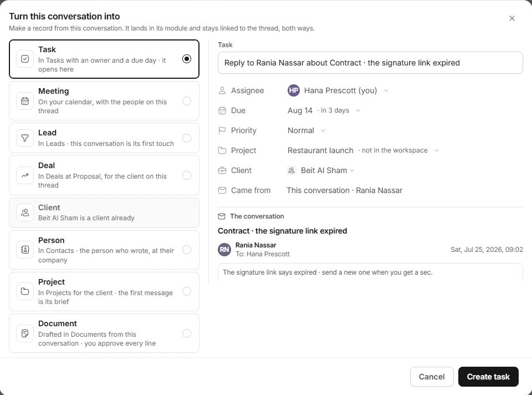Click the Deal trend-arrow icon tile
The image size is (532, 395).
pyautogui.click(x=25, y=175)
